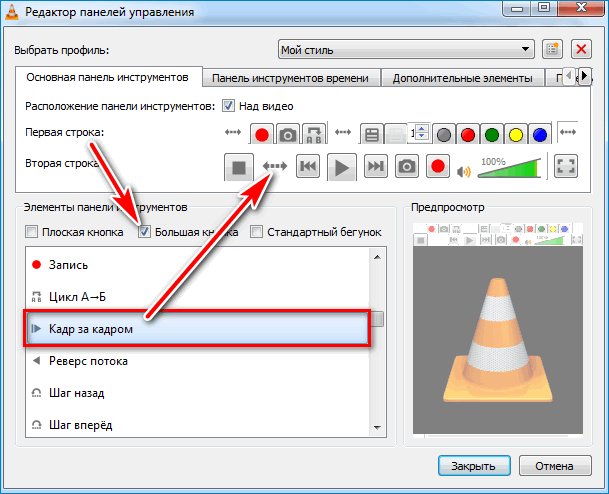Maximize the toolbar editor window
609x494 pixels.
[x=545, y=8]
